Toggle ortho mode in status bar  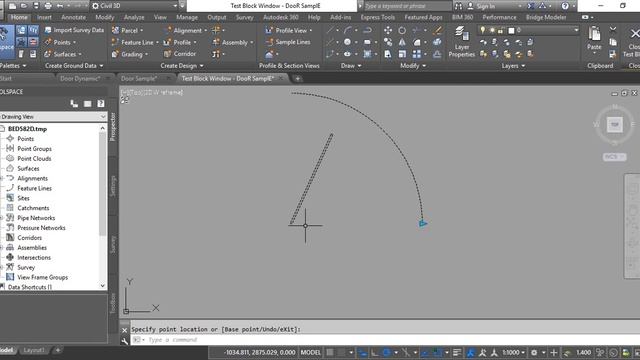(375, 352)
